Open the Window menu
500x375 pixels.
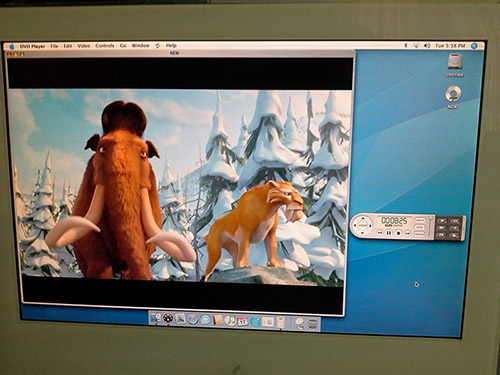pos(140,46)
